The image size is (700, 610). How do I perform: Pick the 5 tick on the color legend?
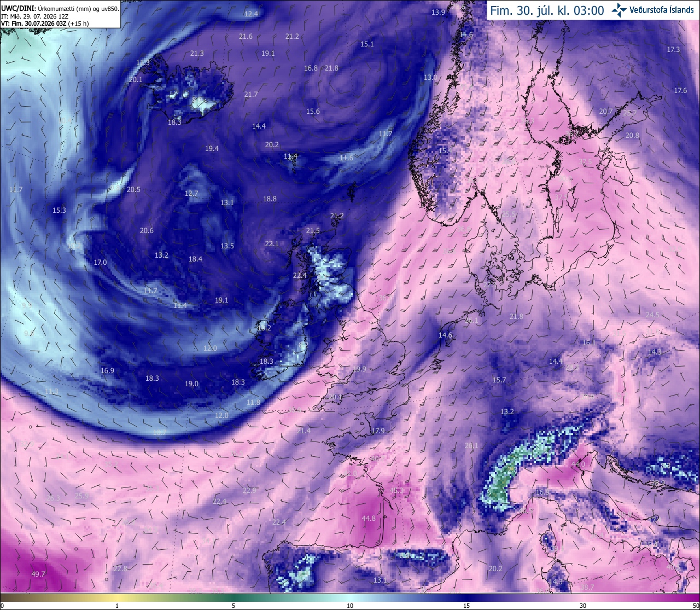[234, 606]
